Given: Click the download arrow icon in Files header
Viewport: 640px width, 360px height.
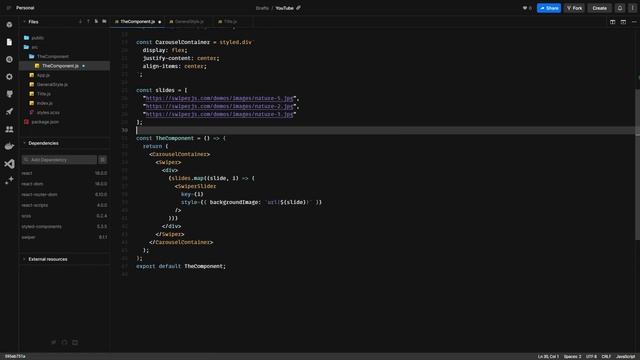Looking at the screenshot, I should (x=80, y=21).
